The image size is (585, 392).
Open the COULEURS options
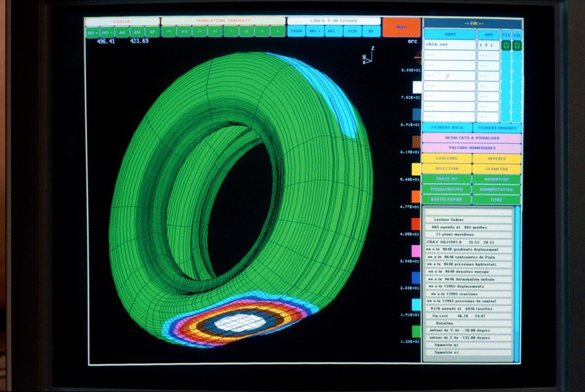[x=447, y=158]
